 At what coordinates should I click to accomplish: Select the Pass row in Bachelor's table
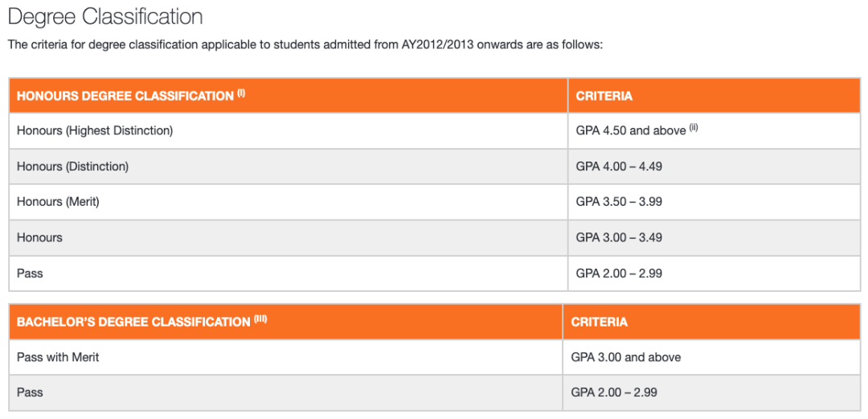(434, 392)
